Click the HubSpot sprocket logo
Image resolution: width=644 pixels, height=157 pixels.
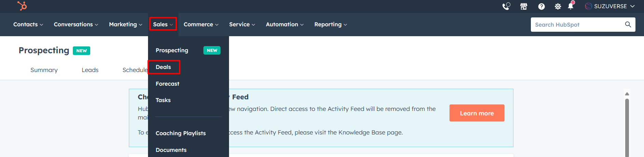point(22,6)
